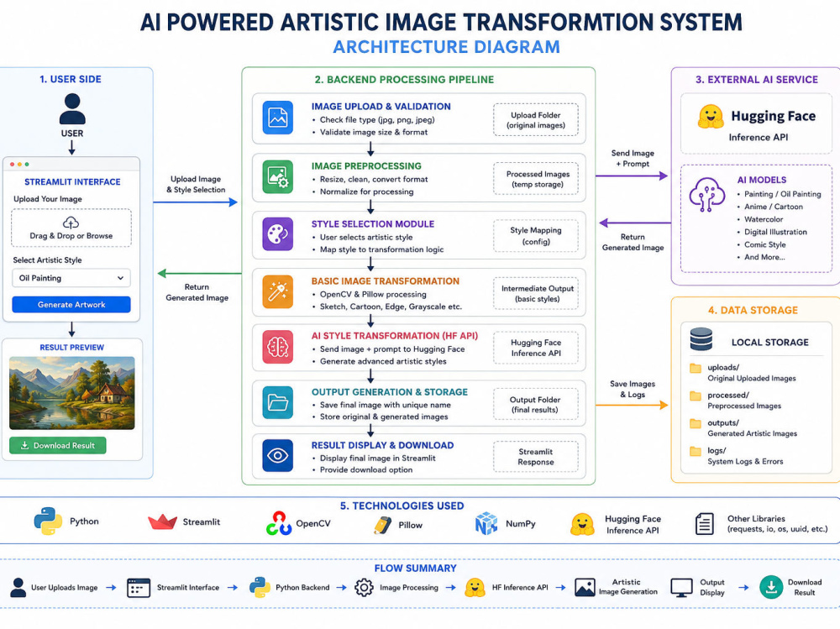Viewport: 840px width, 629px height.
Task: Click the Intermediate Output (basic styles) box
Action: point(536,293)
